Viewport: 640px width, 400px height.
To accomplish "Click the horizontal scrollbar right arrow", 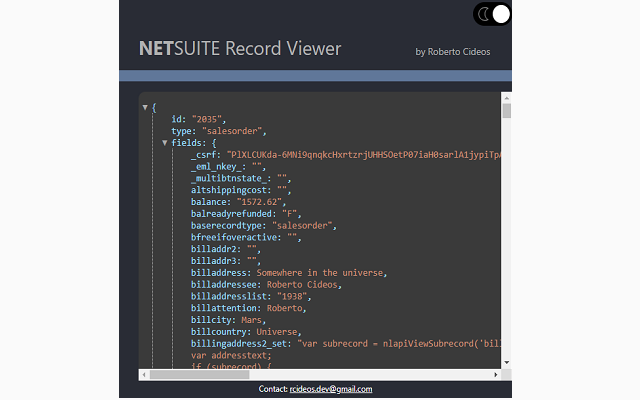I will (496, 375).
